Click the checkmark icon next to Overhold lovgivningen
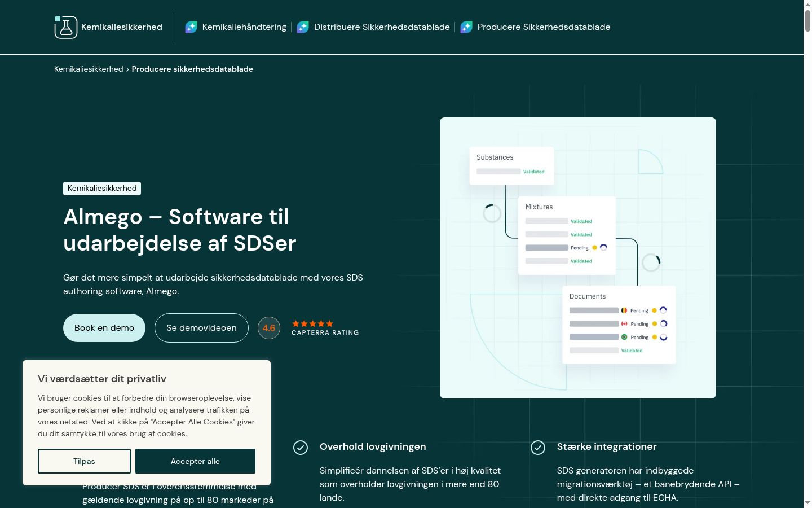 [x=301, y=448]
